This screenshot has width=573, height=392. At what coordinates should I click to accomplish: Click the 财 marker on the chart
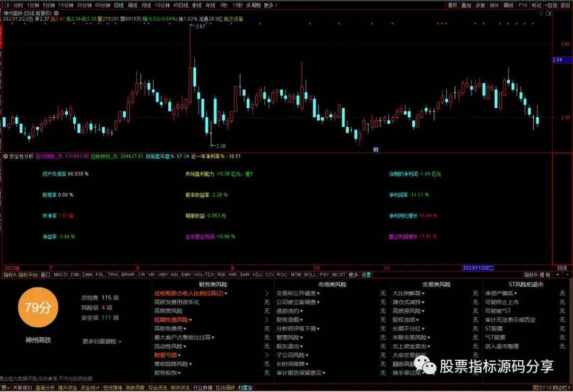[376, 150]
